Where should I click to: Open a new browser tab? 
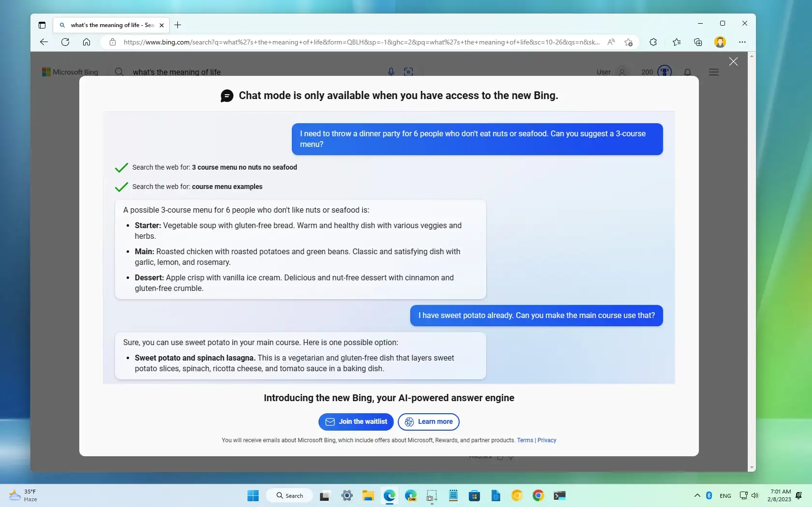point(178,25)
